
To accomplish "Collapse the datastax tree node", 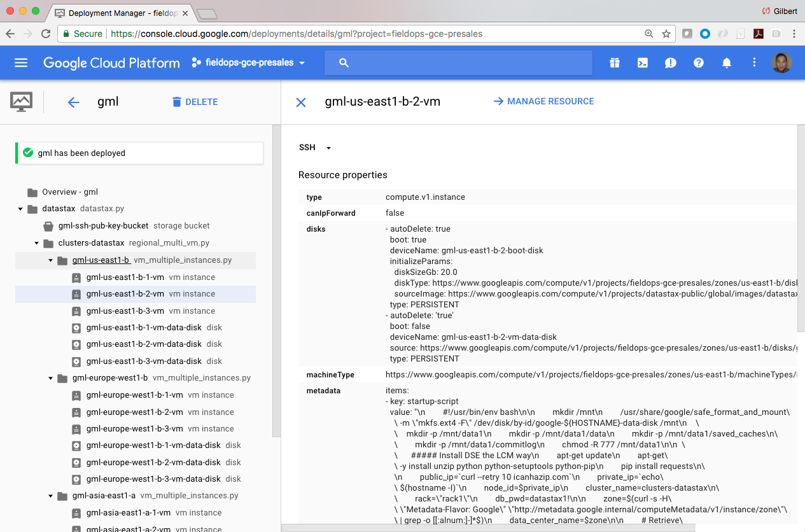I will pos(20,209).
